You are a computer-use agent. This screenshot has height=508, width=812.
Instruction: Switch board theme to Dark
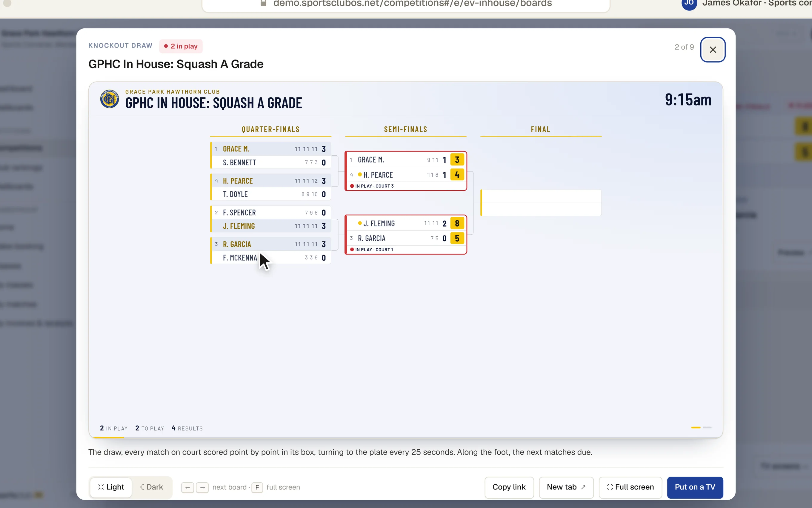(x=152, y=487)
